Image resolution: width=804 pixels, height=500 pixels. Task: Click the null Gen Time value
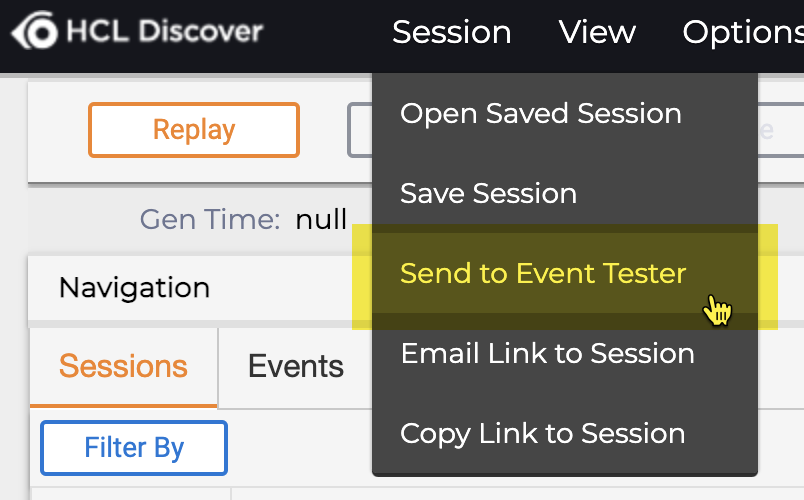point(321,219)
